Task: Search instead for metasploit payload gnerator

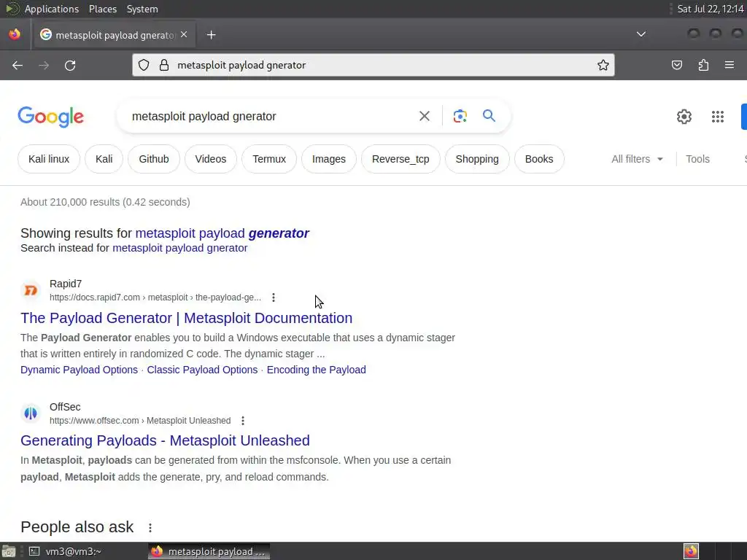Action: coord(179,248)
